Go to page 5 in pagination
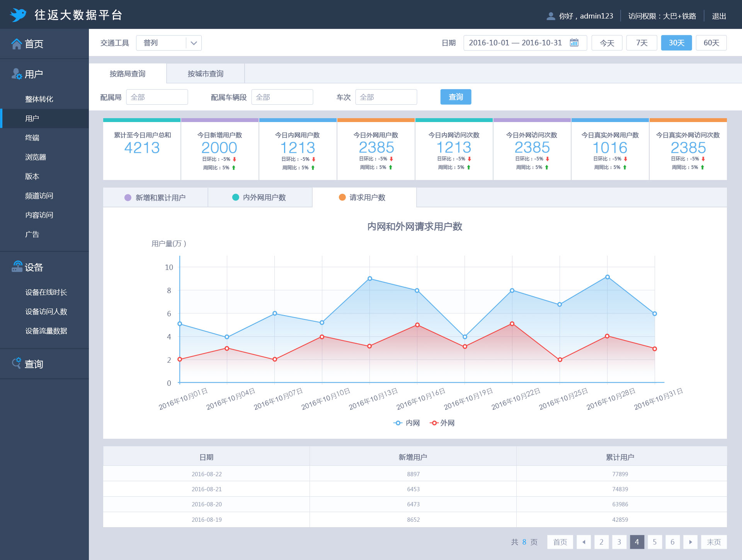The height and width of the screenshot is (560, 742). pos(655,542)
